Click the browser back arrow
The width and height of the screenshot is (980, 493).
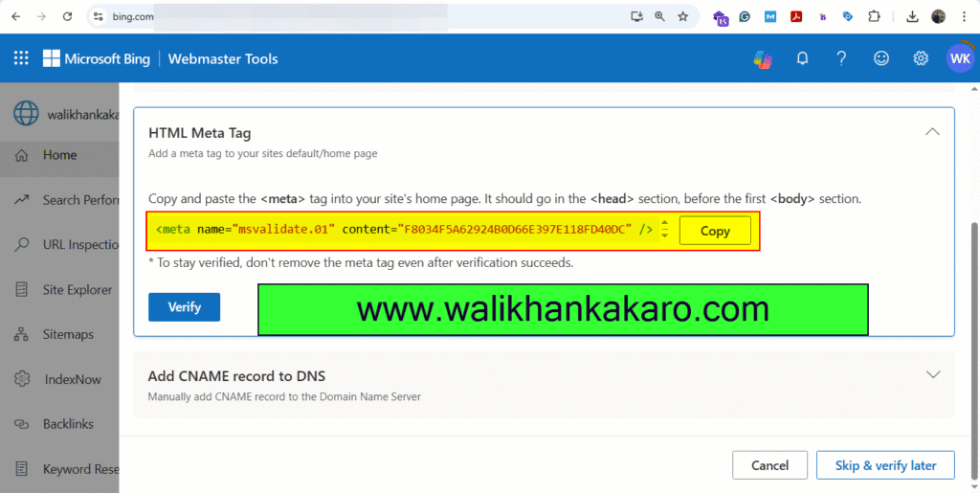click(x=15, y=17)
